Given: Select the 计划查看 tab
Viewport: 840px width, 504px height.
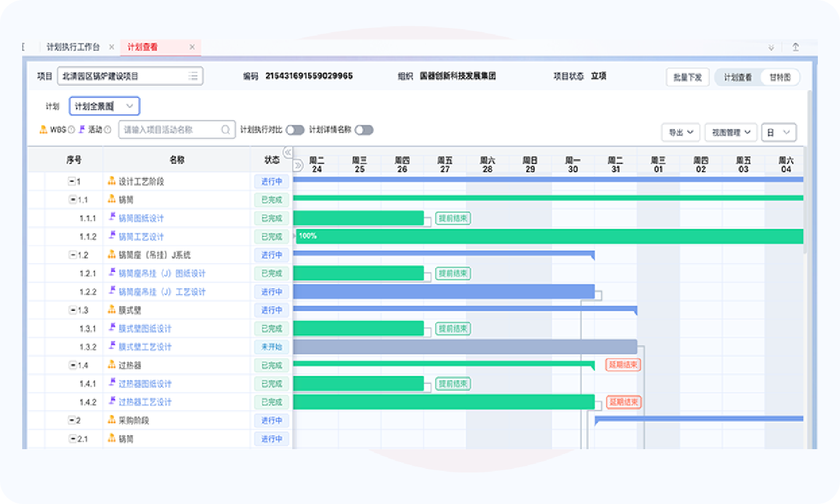Looking at the screenshot, I should [143, 47].
